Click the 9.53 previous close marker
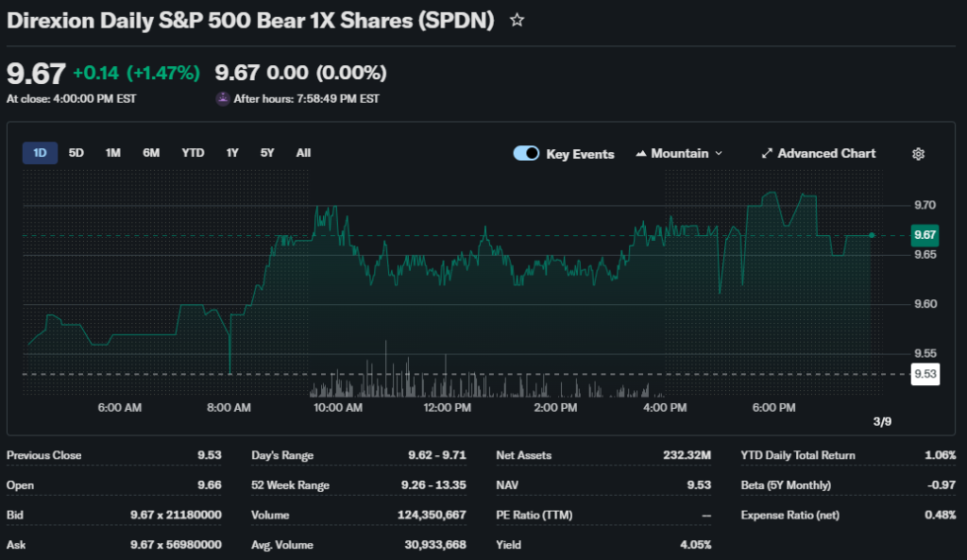 tap(925, 375)
